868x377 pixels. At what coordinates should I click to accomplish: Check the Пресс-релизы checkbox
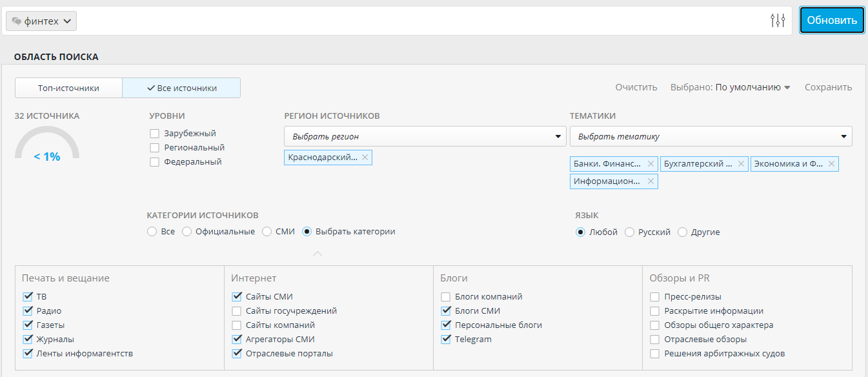point(655,297)
